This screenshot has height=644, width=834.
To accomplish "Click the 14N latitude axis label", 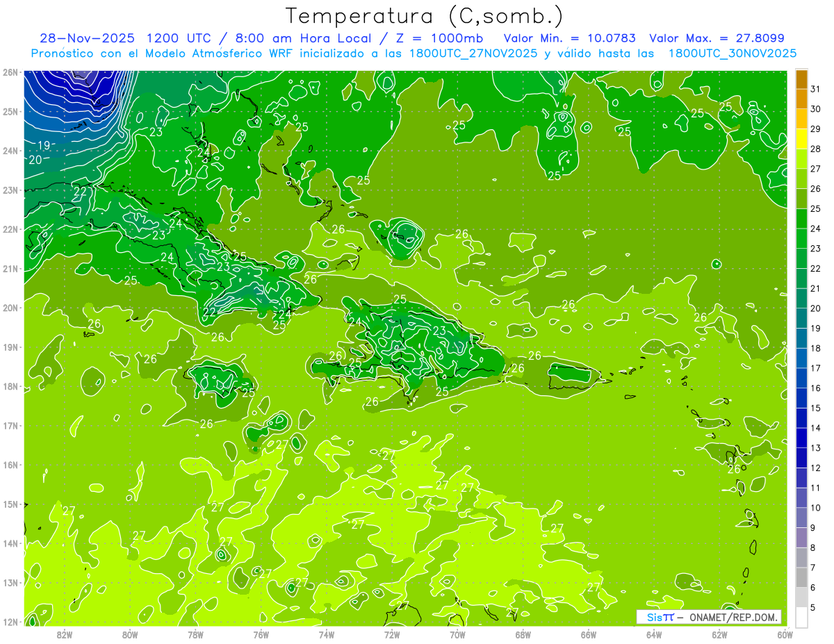I will 10,543.
